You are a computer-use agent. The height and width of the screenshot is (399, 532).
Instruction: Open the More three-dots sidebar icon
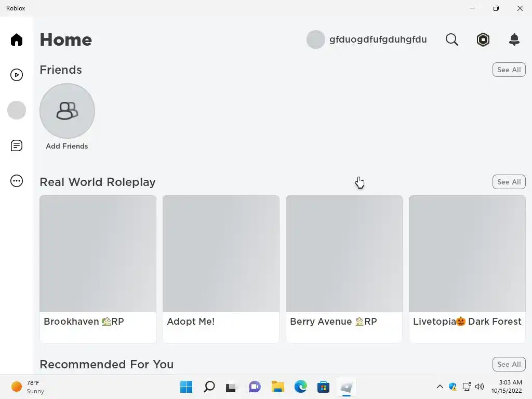pos(16,181)
